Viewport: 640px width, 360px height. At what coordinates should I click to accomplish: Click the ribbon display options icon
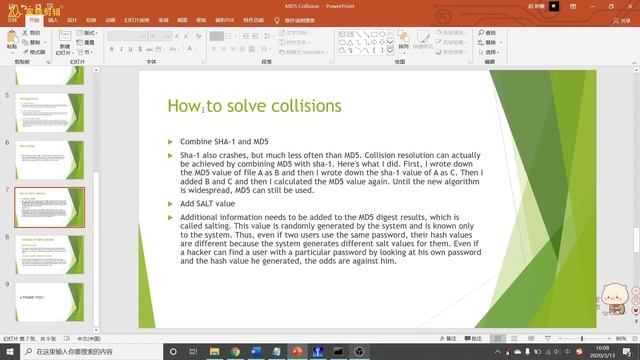(573, 6)
